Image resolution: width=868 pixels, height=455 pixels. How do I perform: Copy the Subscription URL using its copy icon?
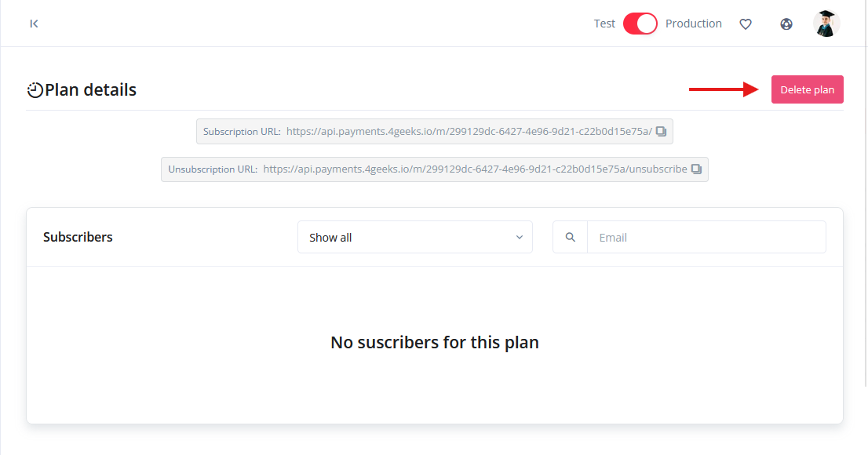click(x=662, y=132)
